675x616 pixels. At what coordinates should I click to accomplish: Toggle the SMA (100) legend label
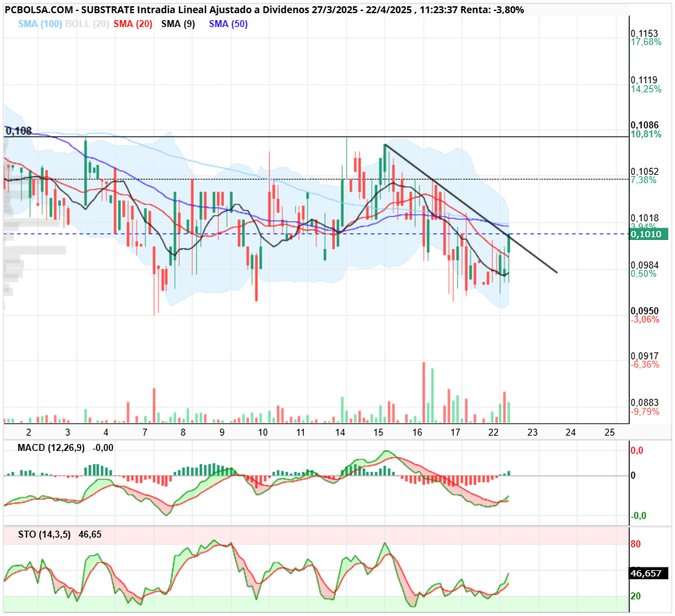pyautogui.click(x=40, y=24)
